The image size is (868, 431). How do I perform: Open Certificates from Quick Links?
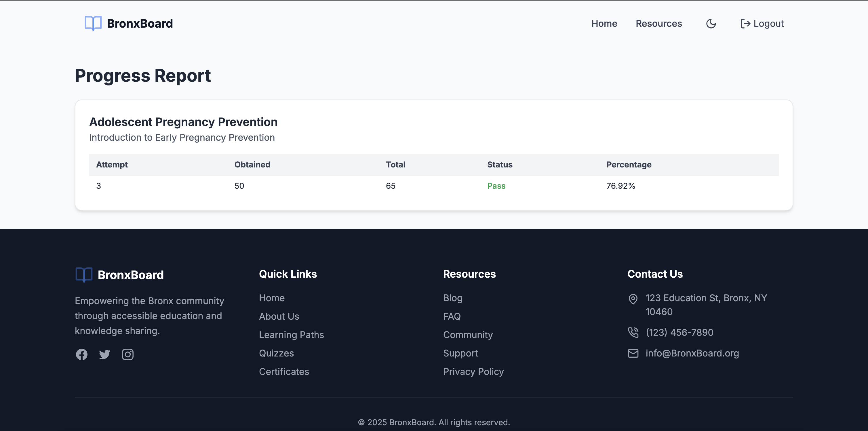click(x=284, y=371)
